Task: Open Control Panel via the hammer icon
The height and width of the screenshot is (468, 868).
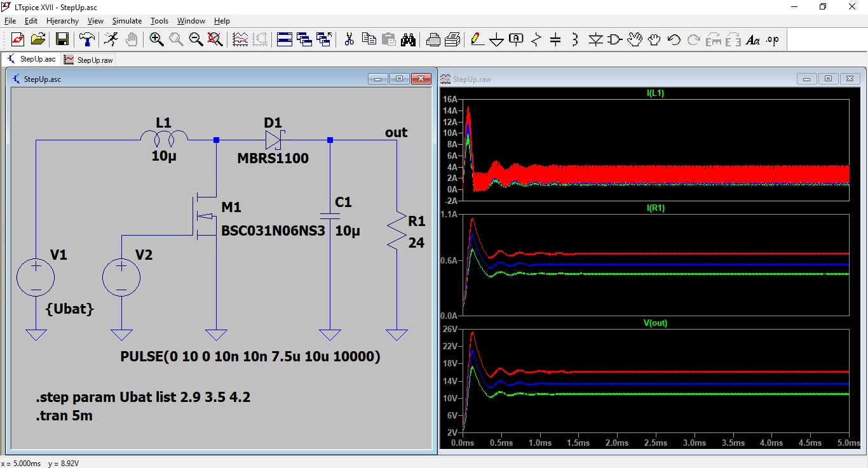Action: [86, 39]
